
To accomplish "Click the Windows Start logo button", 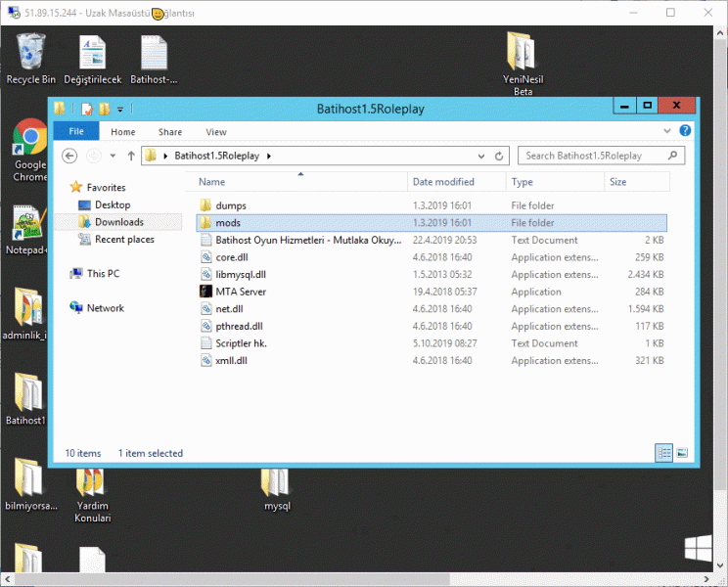I will pos(698,548).
